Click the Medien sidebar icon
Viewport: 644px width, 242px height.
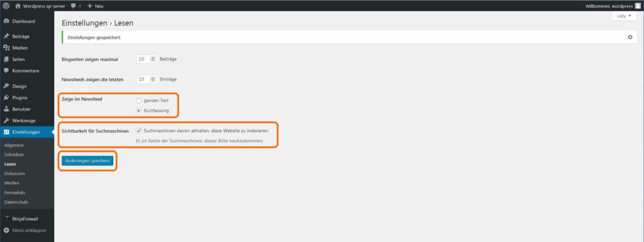click(6, 48)
